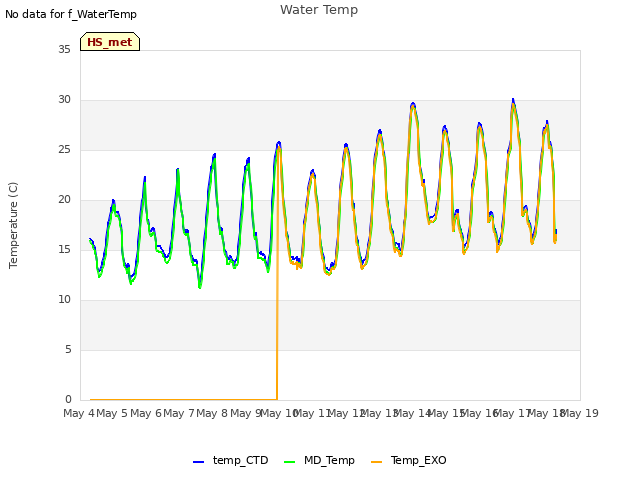Select the Water Temp chart title

319,10
